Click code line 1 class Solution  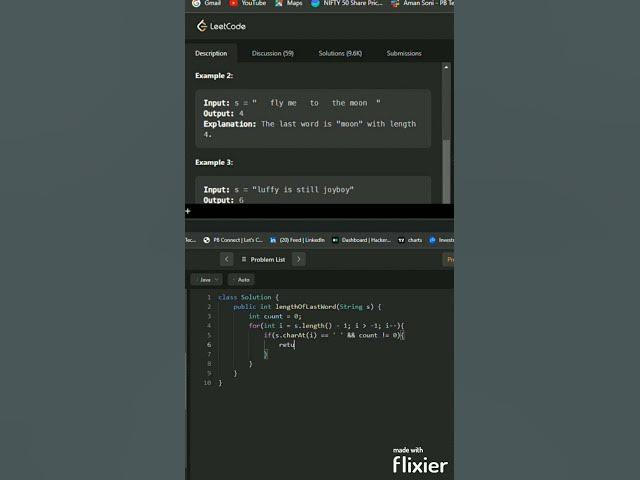248,297
